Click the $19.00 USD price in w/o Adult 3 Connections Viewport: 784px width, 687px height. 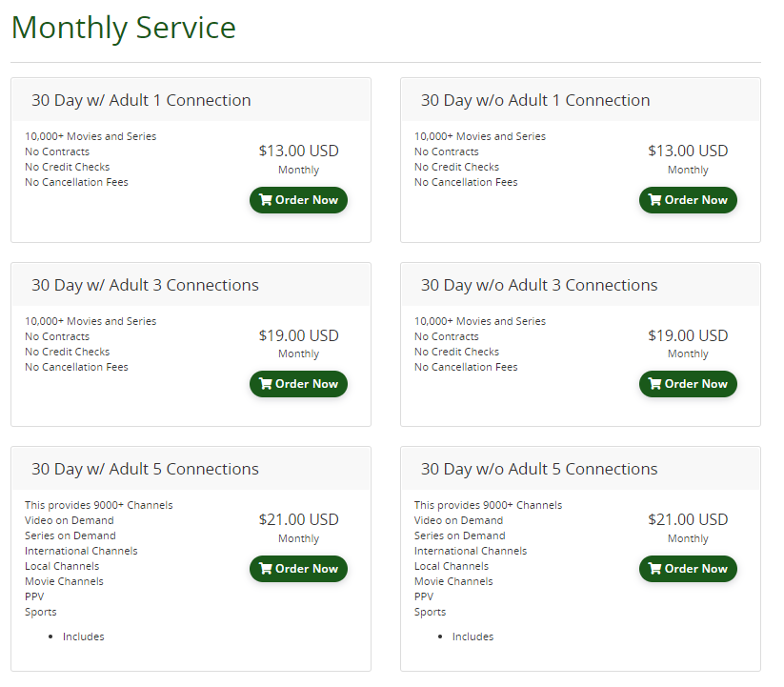click(x=688, y=335)
